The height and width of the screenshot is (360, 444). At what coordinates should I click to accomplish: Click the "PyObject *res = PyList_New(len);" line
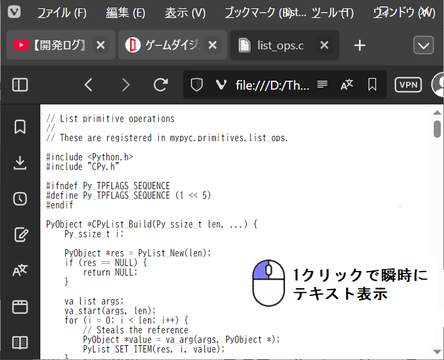click(x=138, y=253)
